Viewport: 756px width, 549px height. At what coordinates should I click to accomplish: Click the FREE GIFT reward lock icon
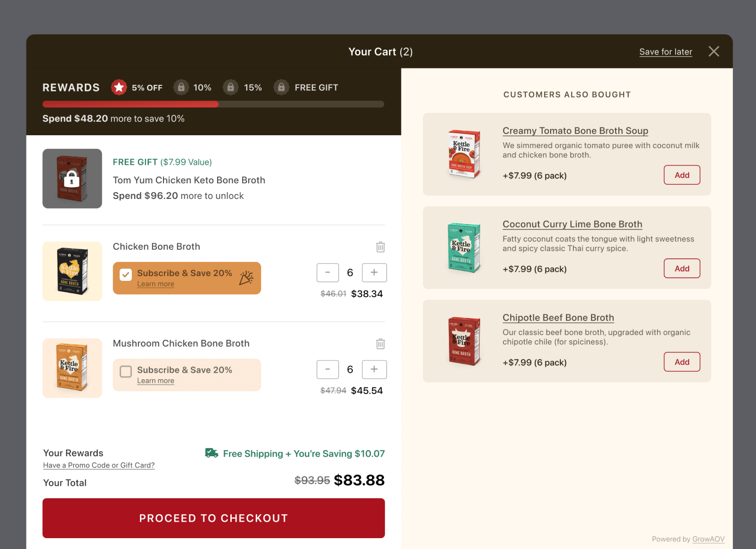tap(281, 87)
